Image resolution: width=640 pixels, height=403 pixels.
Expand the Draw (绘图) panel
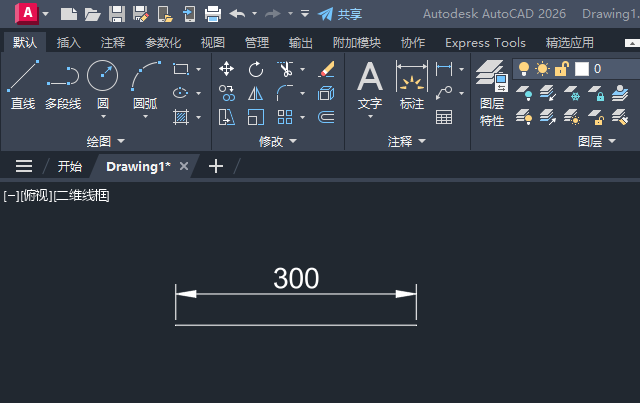(105, 141)
